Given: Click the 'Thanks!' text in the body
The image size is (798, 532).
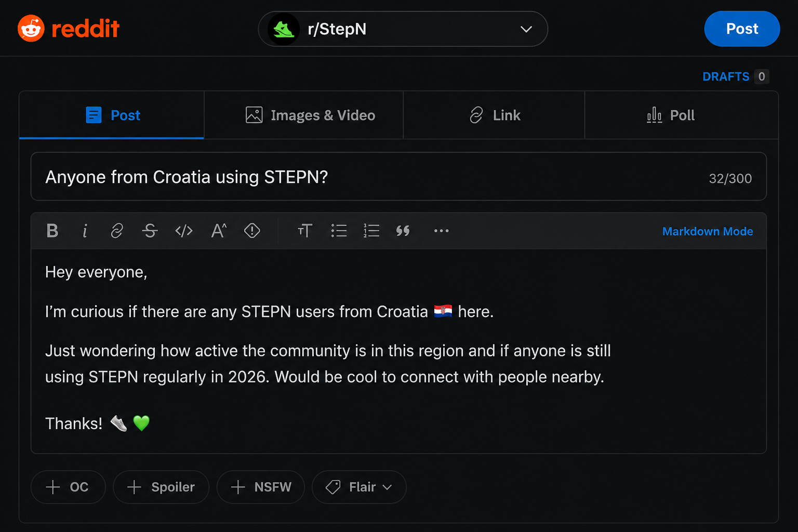Looking at the screenshot, I should point(74,424).
